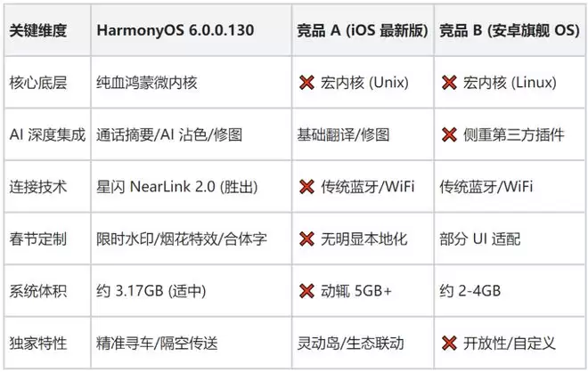Screen dimensions: 588x372
Task: Click the red X next to 动辄 5GB+
Action: 306,291
